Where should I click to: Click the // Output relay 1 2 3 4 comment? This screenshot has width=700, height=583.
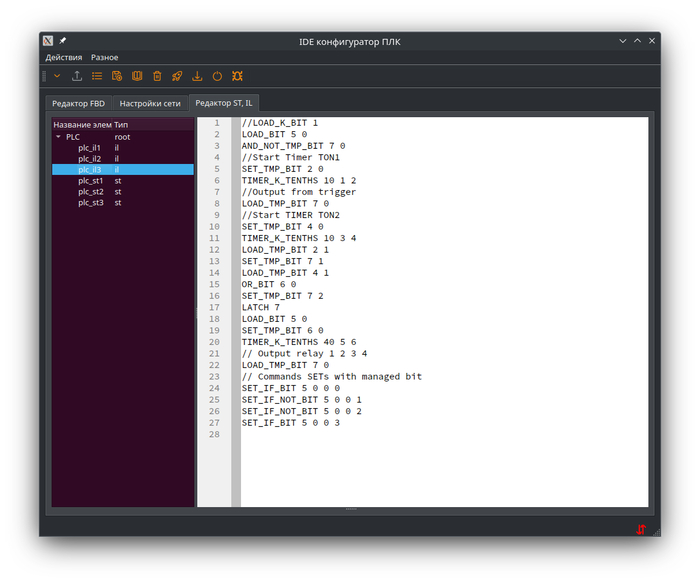[304, 354]
